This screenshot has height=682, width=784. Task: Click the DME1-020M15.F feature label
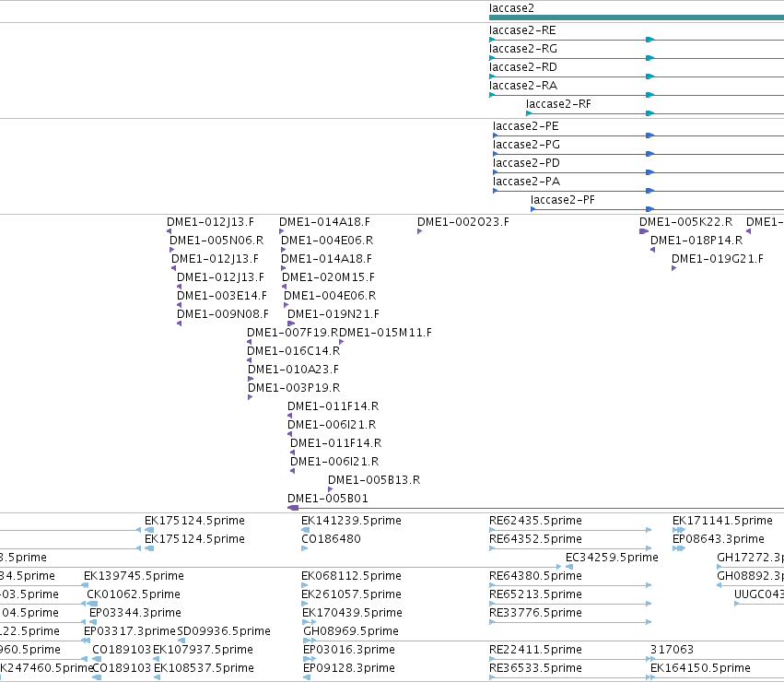[x=329, y=277]
